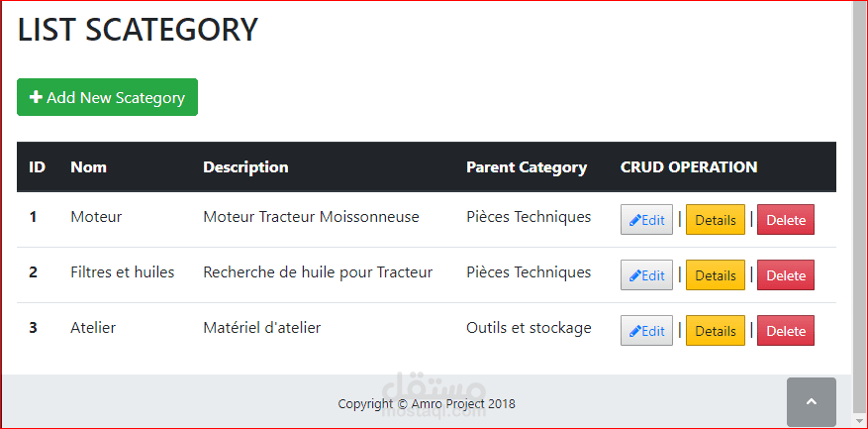Delete the Moteur subcategory
The width and height of the screenshot is (868, 429).
(786, 220)
